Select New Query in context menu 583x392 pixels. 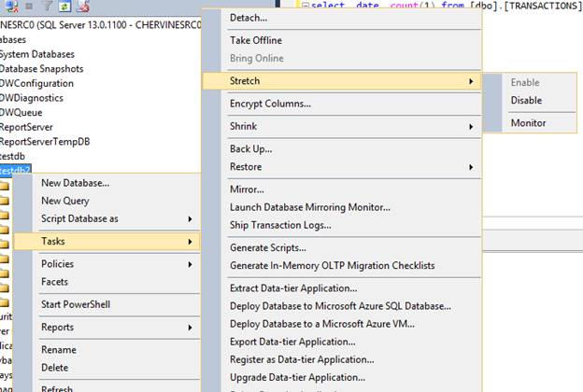(65, 201)
